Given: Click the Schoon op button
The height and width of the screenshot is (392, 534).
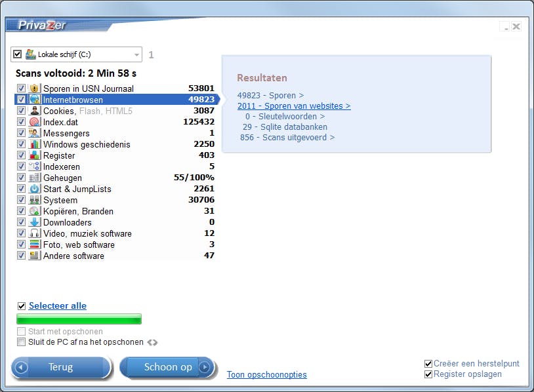Looking at the screenshot, I should (167, 367).
